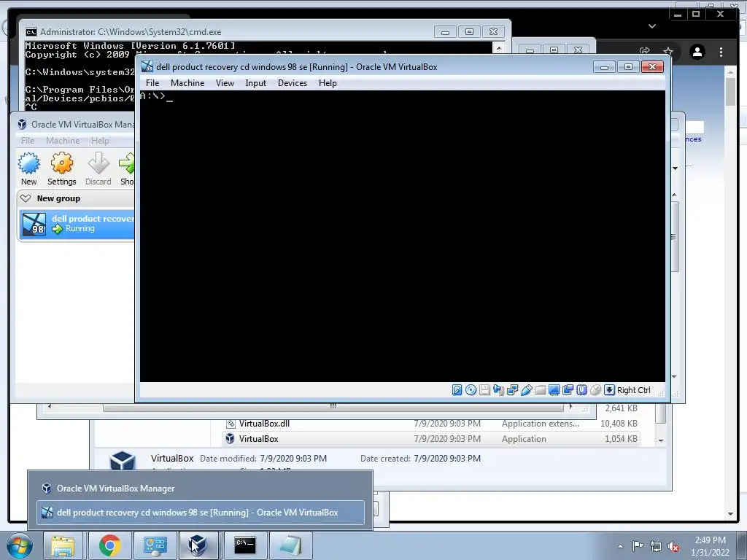The height and width of the screenshot is (560, 747).
Task: Click horizontal scrollbar left arrow behind VM
Action: click(50, 407)
